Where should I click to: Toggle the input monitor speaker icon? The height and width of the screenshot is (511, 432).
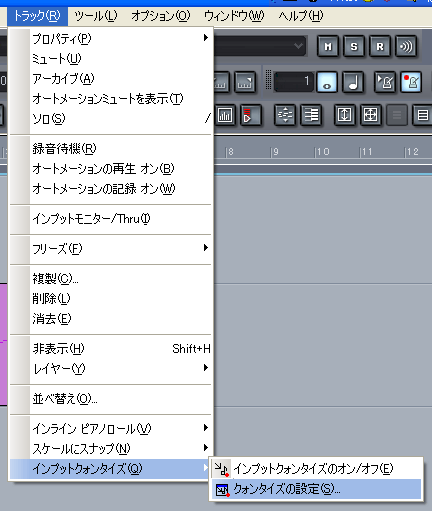406,46
